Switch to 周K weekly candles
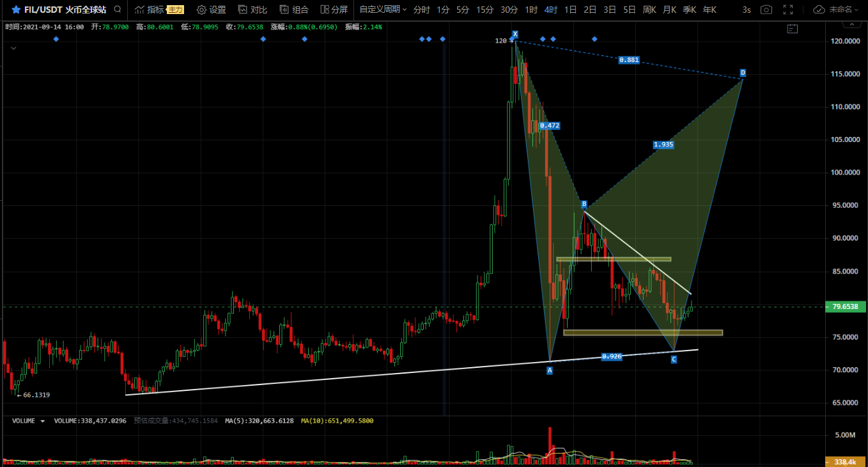The width and height of the screenshot is (868, 467). [649, 10]
